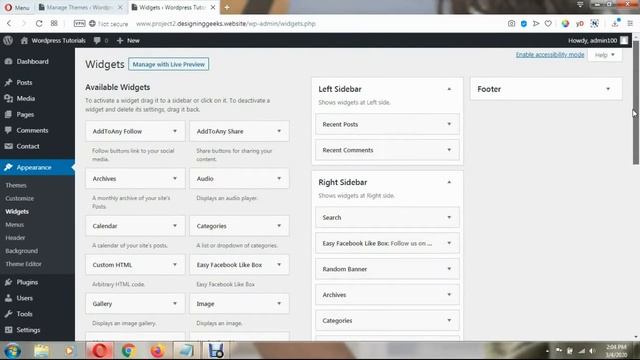Select Customize under Appearance
640x360 pixels.
click(x=20, y=198)
